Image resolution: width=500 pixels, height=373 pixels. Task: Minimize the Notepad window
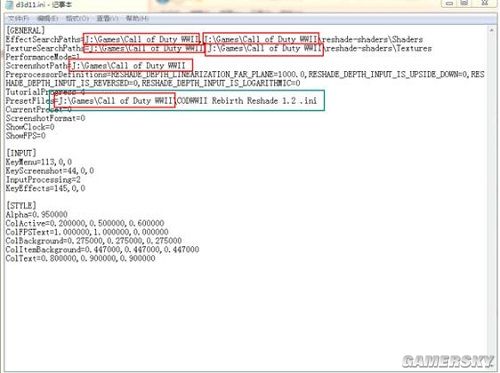450,3
